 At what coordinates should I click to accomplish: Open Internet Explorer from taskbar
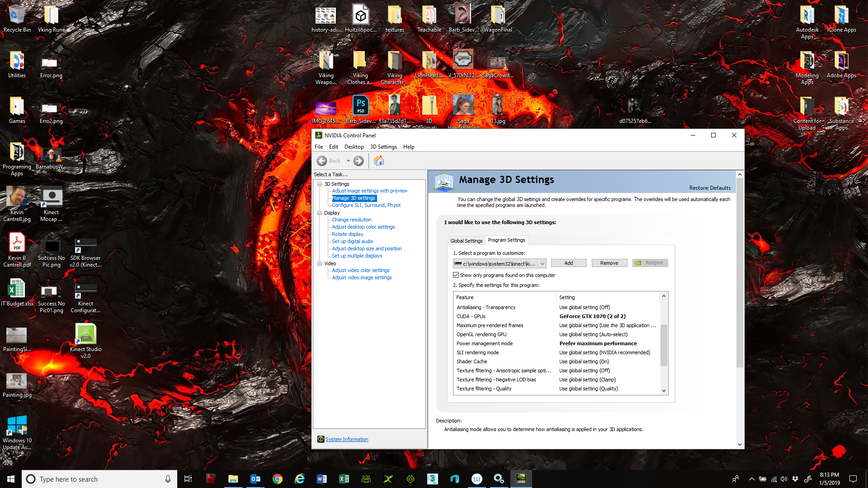click(x=299, y=479)
